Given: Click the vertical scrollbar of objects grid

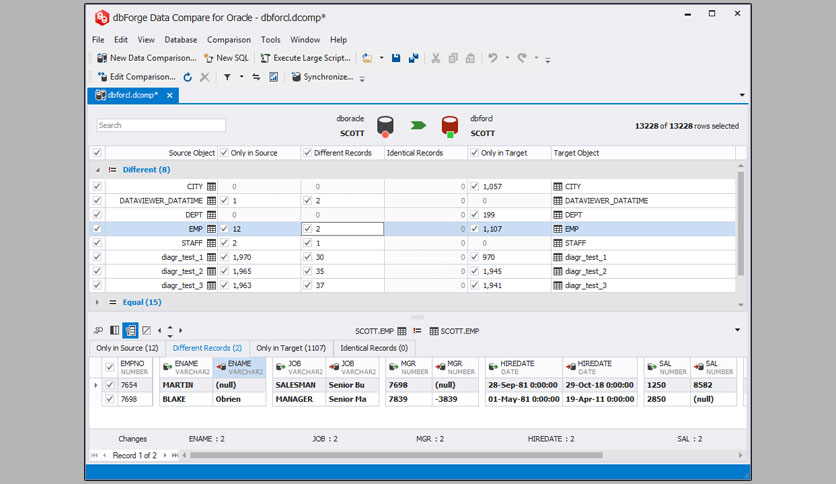Looking at the screenshot, I should (x=741, y=223).
